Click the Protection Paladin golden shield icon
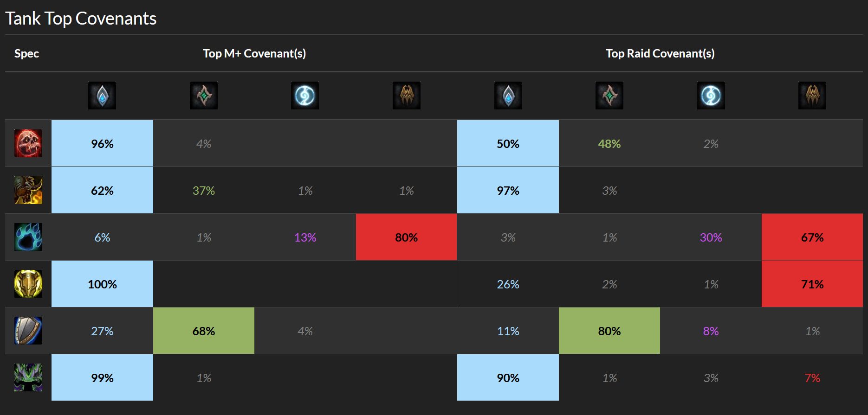Screen dimensions: 868x415 coord(28,284)
